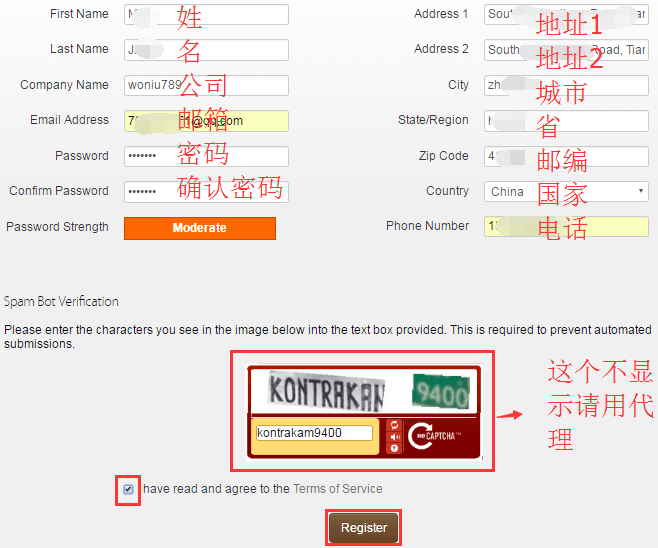This screenshot has height=548, width=658.
Task: Focus the Password field
Action: (x=206, y=156)
